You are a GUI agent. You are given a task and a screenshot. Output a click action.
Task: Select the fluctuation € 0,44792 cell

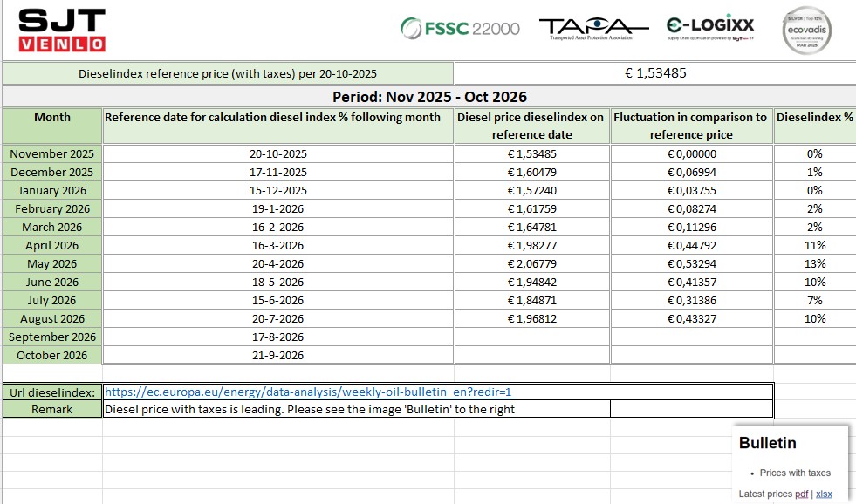692,245
